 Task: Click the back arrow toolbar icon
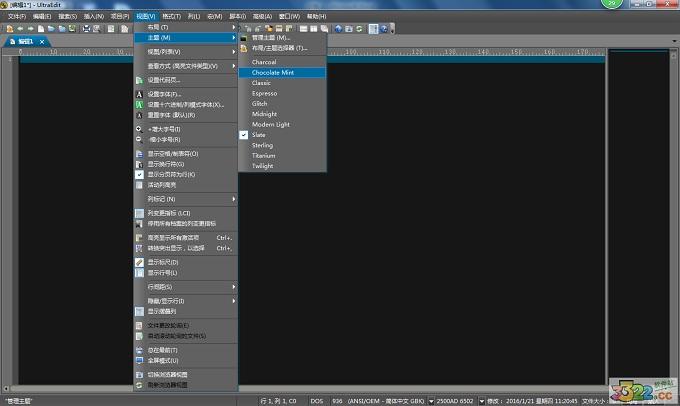click(20, 29)
